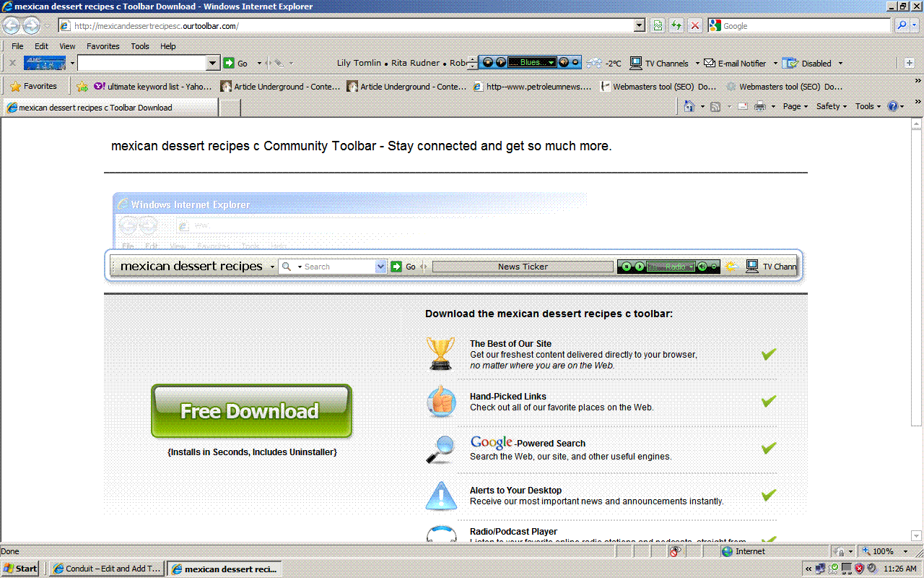
Task: Open the zoom level 100% dropdown
Action: (905, 551)
